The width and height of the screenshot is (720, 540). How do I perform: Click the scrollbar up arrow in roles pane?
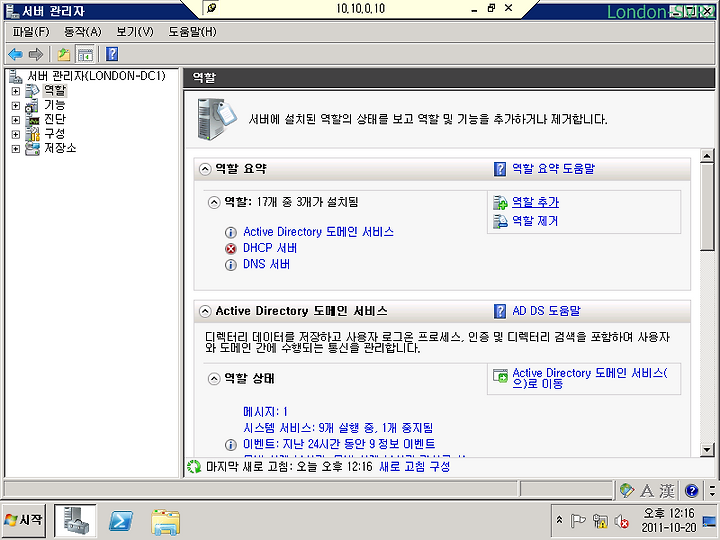pos(707,156)
